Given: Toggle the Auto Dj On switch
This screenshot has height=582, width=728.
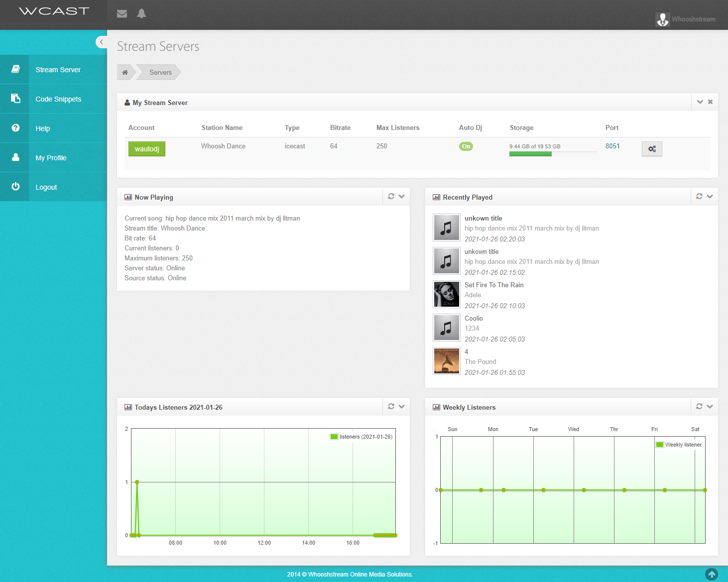Looking at the screenshot, I should tap(466, 146).
